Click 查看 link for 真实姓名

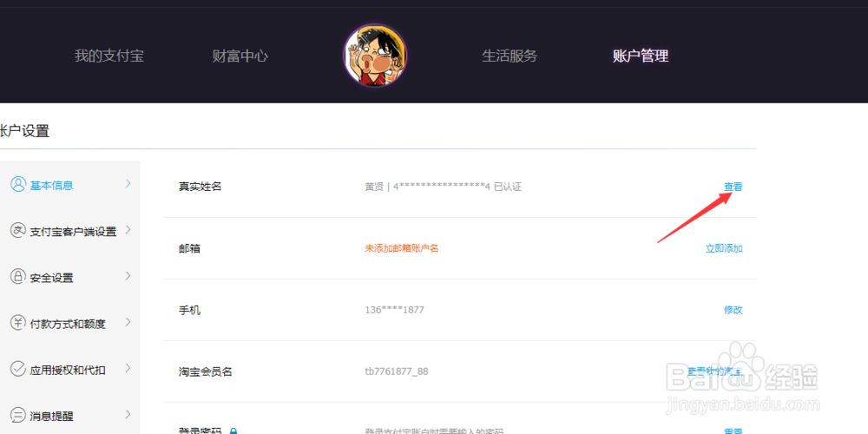(733, 187)
